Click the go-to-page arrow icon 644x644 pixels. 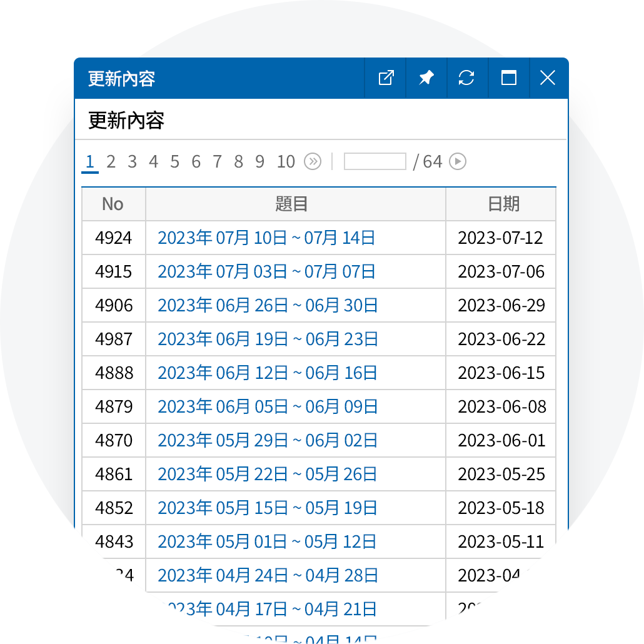pyautogui.click(x=457, y=161)
